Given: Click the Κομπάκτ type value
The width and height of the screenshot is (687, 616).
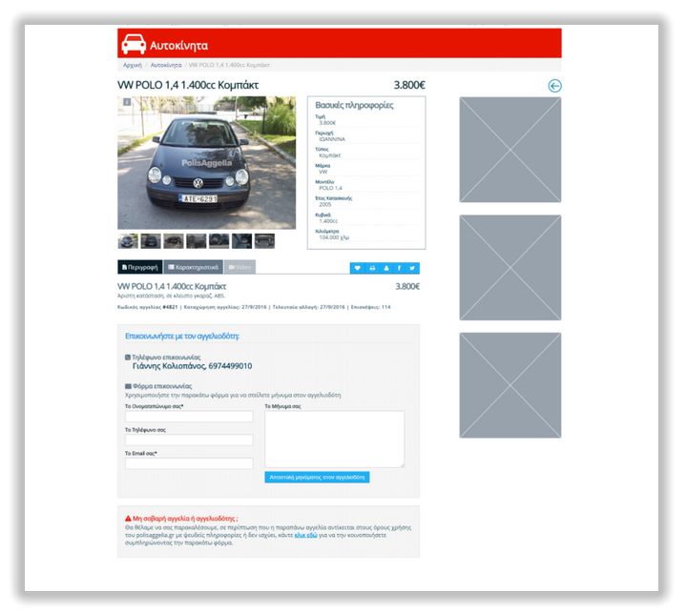Looking at the screenshot, I should click(329, 155).
